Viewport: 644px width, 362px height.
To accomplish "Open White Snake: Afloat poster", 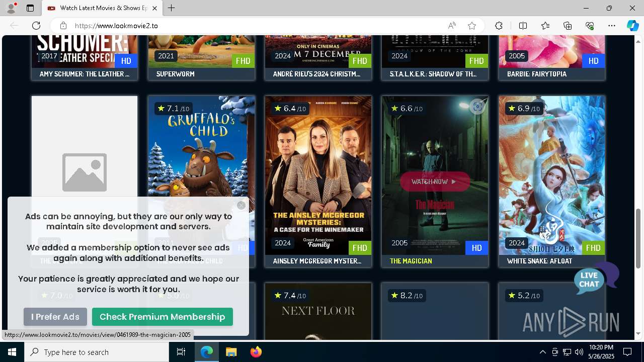I will tap(552, 175).
